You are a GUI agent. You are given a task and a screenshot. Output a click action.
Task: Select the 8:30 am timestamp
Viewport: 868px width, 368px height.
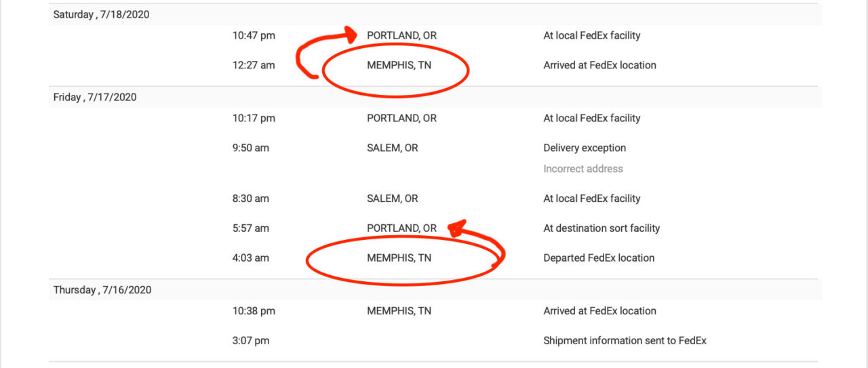coord(250,199)
